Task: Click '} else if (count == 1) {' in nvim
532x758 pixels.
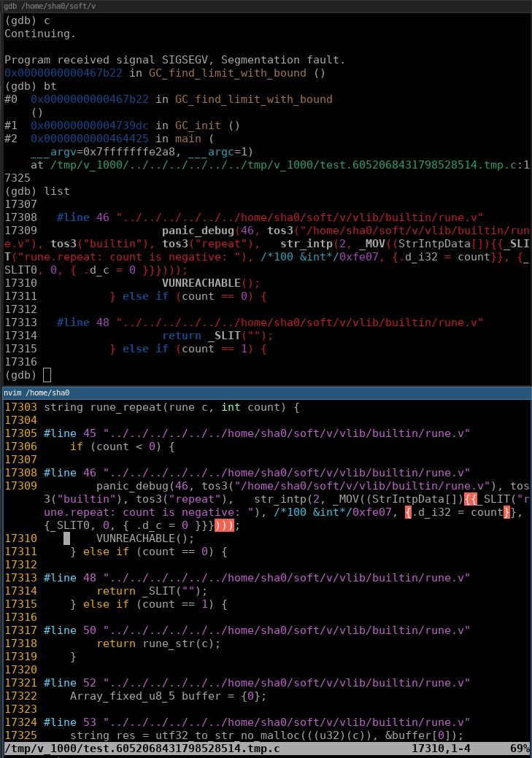Action: (x=148, y=604)
